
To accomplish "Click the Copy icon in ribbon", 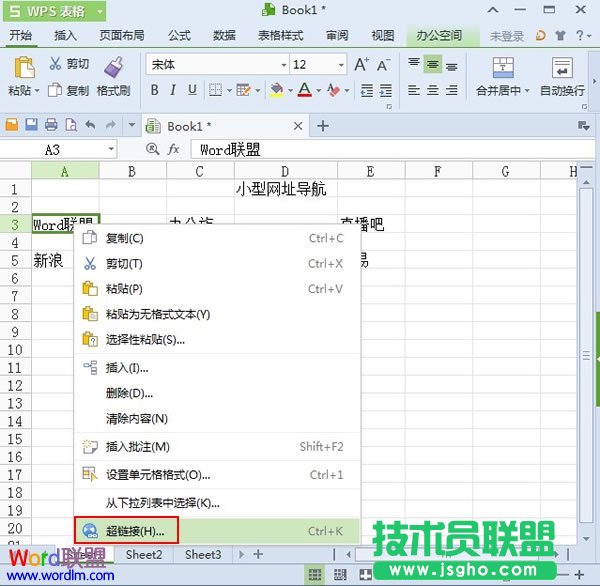I will pos(55,90).
